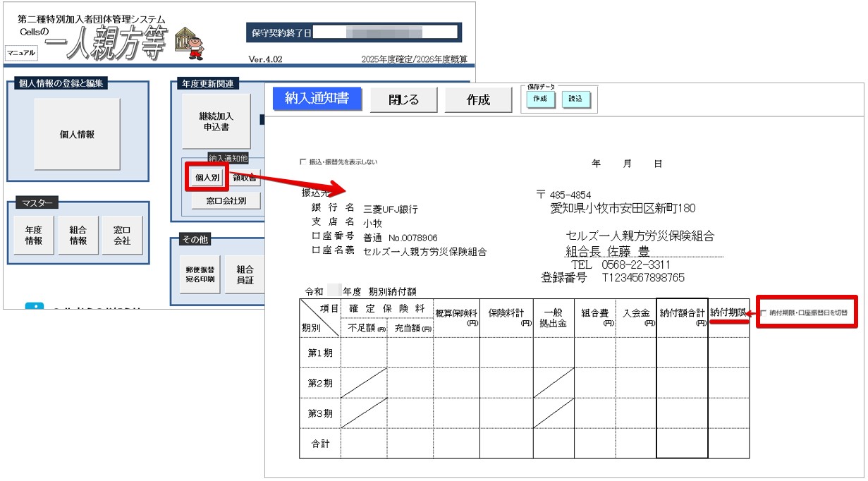Open the 窓口会社別 button
The width and height of the screenshot is (868, 481).
tap(226, 200)
